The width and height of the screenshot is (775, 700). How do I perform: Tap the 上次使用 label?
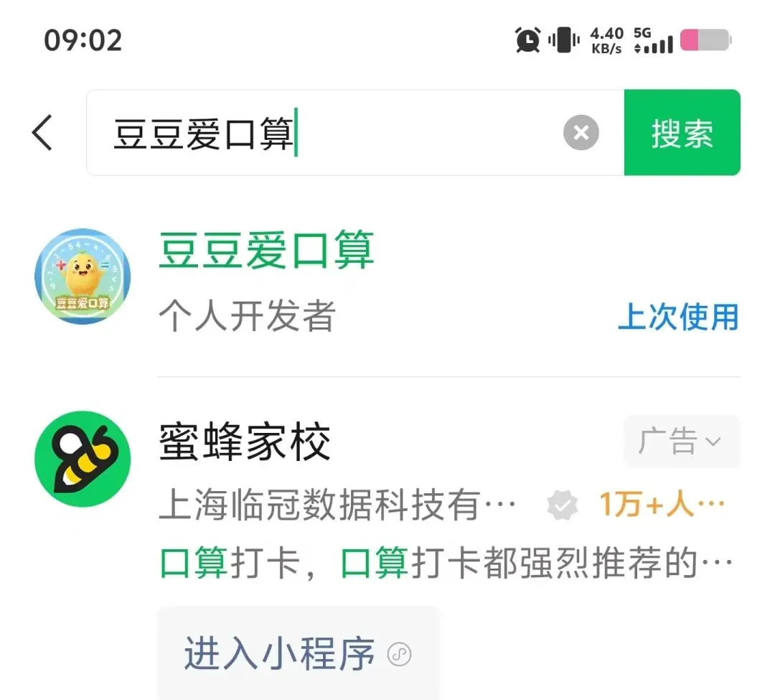click(679, 317)
